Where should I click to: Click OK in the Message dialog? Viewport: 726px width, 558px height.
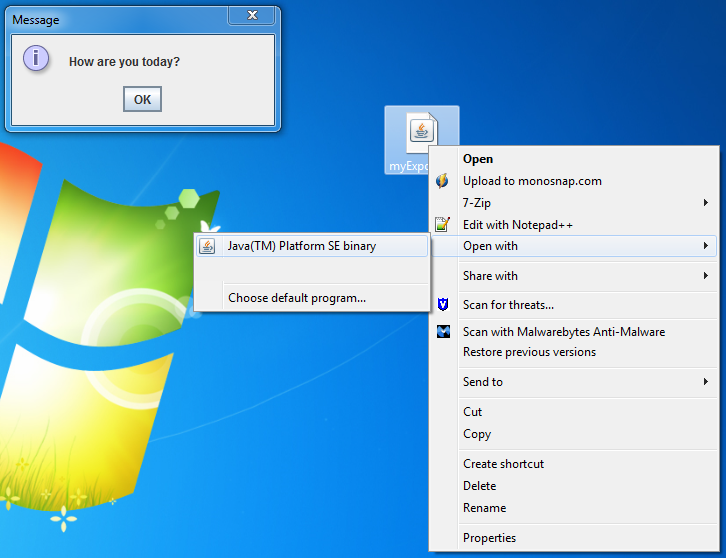click(142, 99)
